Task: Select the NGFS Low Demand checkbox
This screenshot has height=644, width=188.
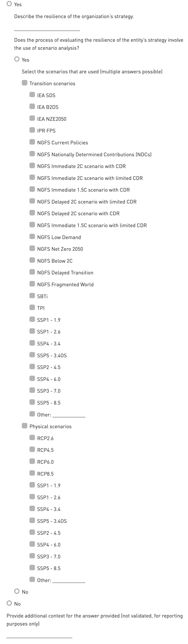Action: (32, 237)
